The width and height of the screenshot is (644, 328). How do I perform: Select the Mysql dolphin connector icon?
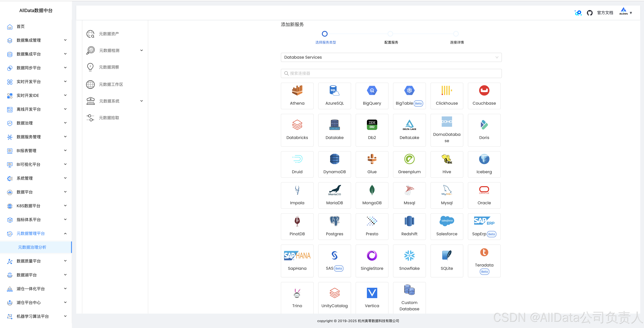pyautogui.click(x=446, y=190)
